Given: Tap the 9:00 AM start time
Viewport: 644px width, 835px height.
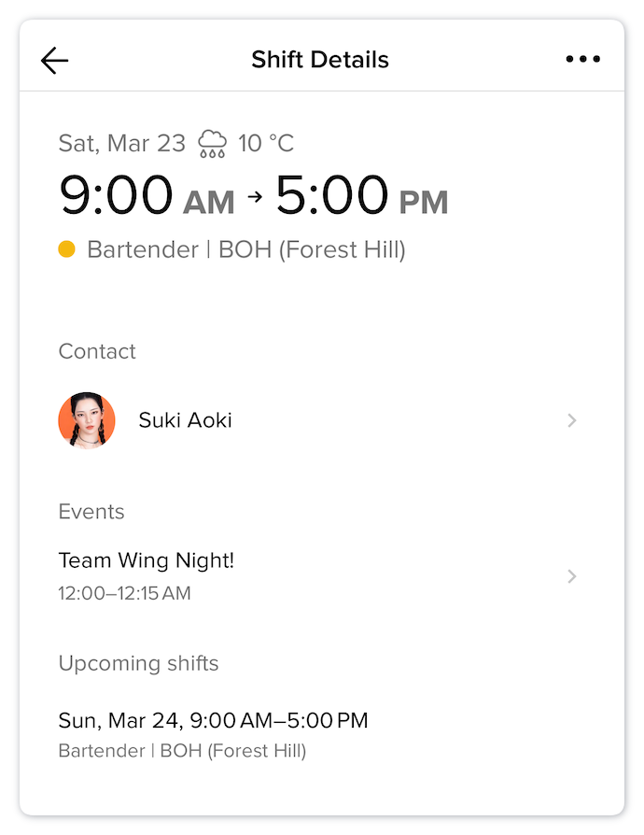Looking at the screenshot, I should tap(147, 196).
